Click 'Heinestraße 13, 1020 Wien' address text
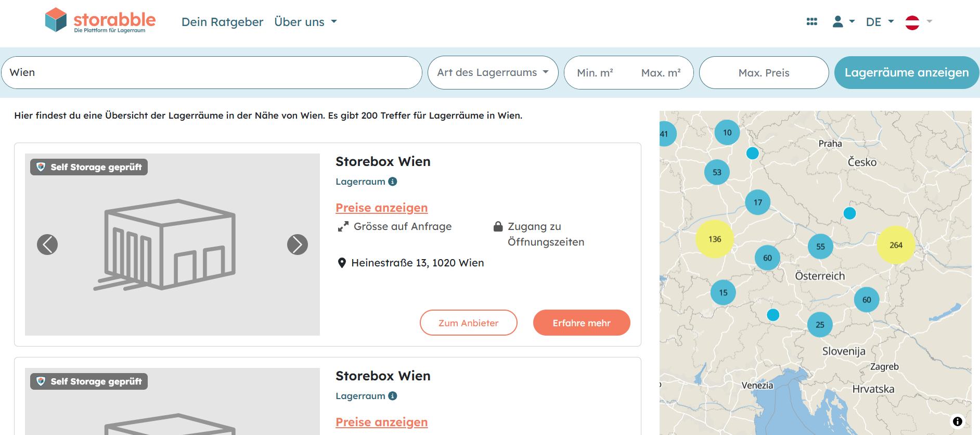This screenshot has width=980, height=435. coord(418,263)
